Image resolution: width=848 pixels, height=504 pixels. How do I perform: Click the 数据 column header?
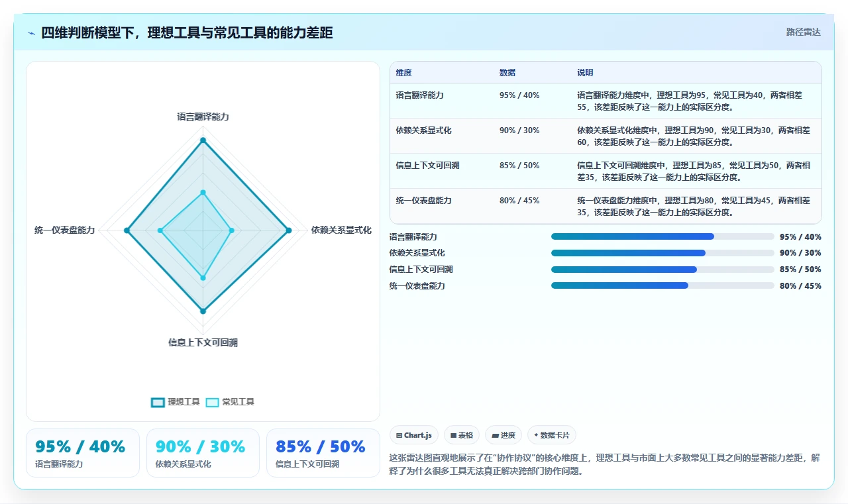coord(507,73)
